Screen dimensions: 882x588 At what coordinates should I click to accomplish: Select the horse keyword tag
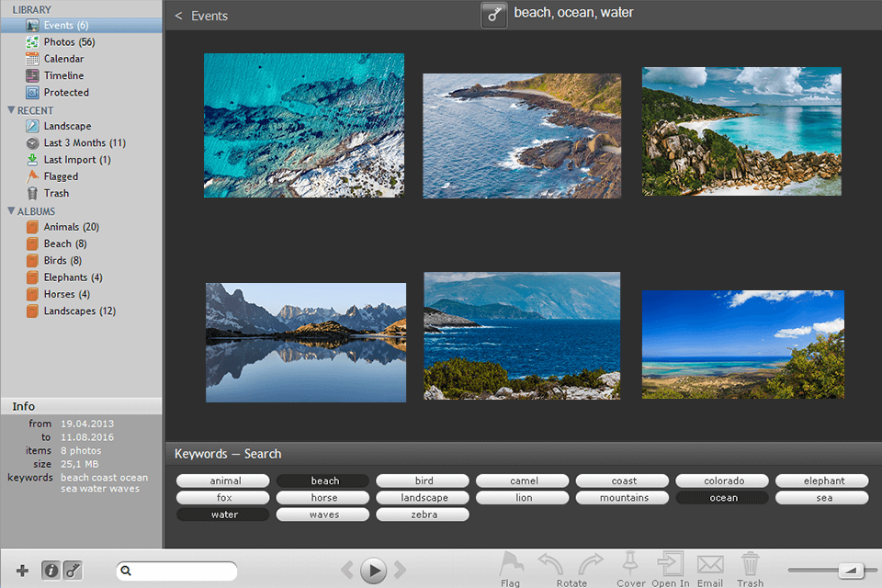[x=322, y=497]
